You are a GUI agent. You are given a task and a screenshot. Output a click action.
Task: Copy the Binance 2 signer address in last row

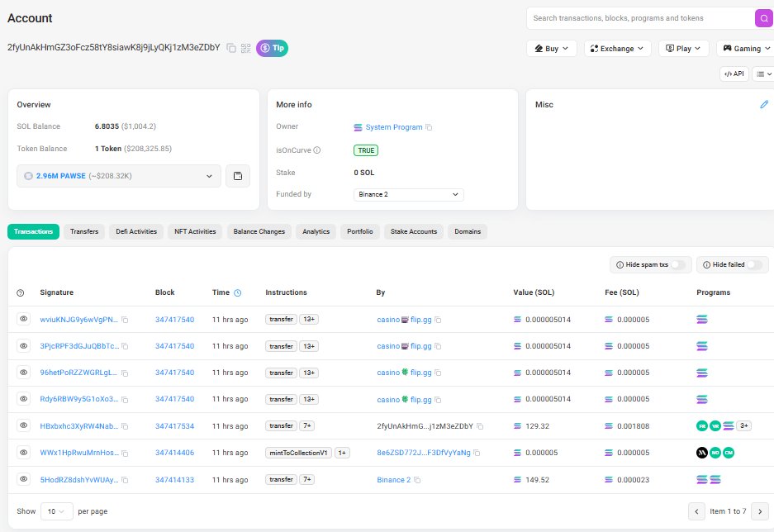click(x=417, y=480)
